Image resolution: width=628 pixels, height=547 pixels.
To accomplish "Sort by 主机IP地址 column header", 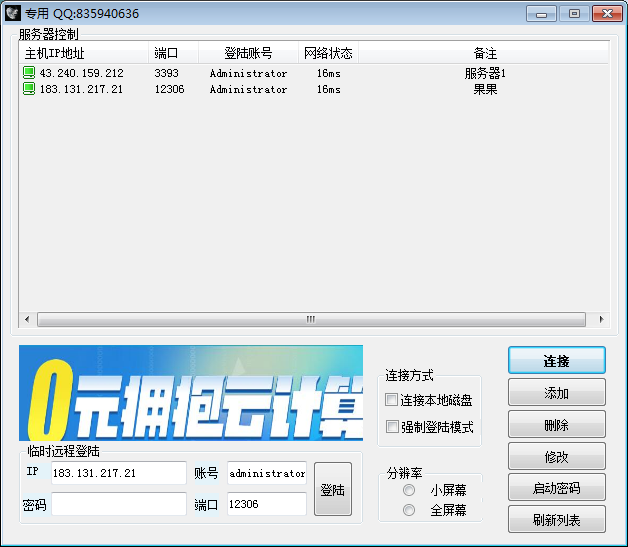I will 84,53.
